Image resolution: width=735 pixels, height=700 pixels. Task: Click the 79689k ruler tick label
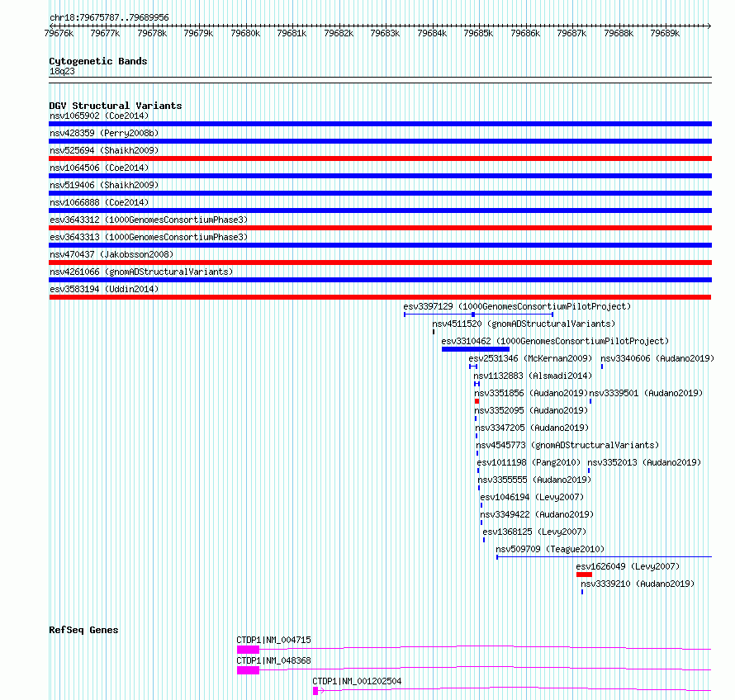(x=665, y=33)
